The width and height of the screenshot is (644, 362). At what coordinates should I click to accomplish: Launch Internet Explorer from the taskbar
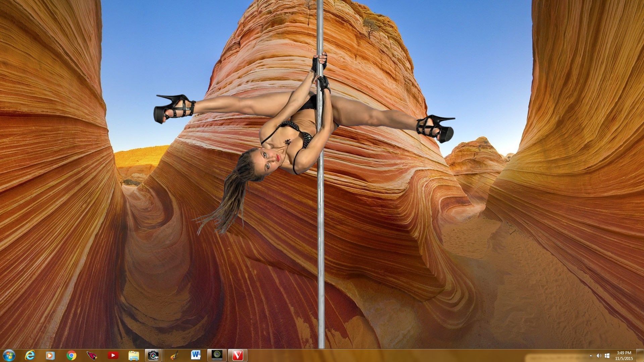(30, 355)
